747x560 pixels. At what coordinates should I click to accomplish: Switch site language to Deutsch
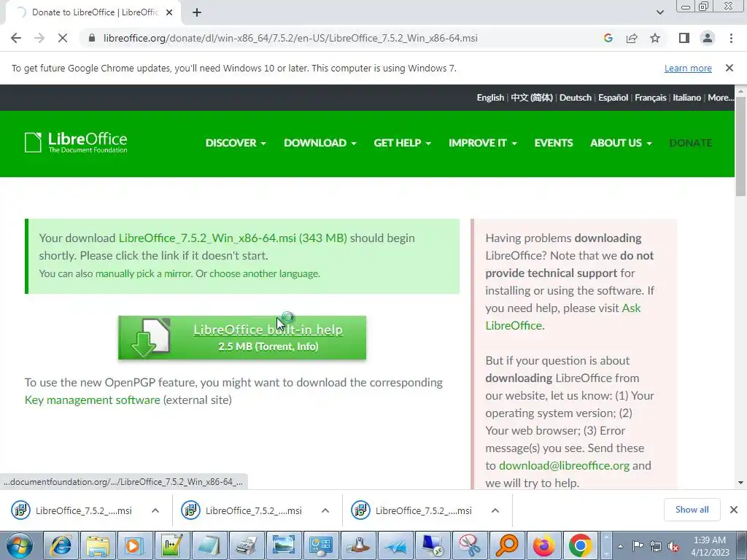pos(575,98)
